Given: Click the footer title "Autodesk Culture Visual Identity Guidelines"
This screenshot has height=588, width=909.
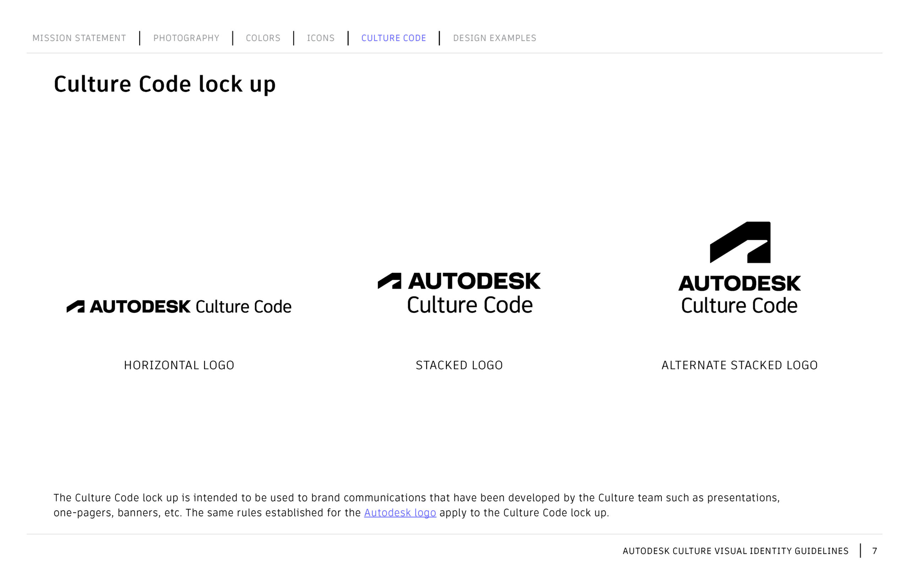Looking at the screenshot, I should tap(735, 551).
